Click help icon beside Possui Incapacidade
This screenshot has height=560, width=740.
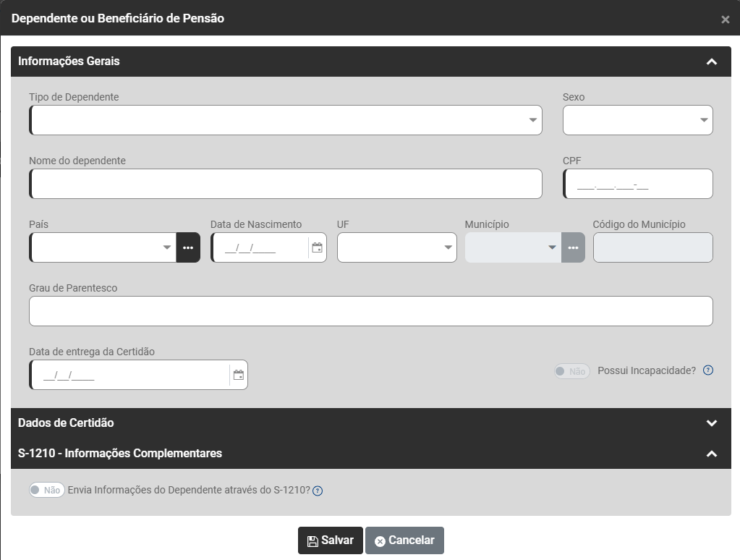click(x=708, y=370)
